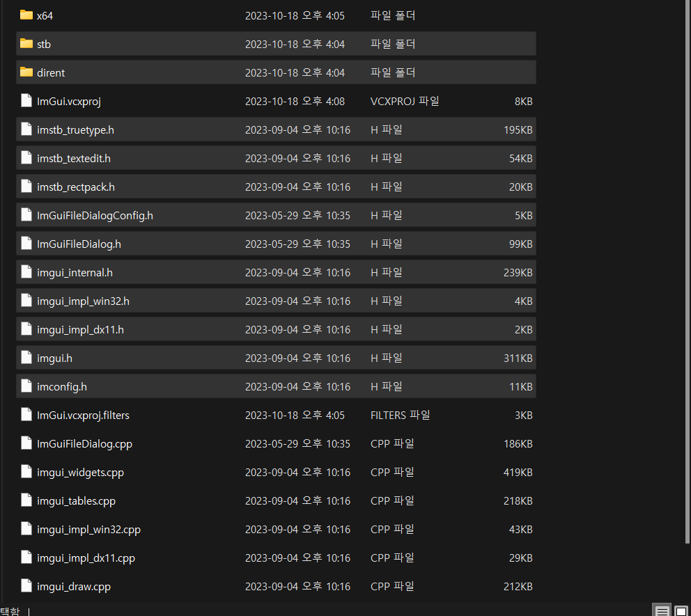Select file name imstb_rectpack.h
This screenshot has height=616, width=691.
76,187
